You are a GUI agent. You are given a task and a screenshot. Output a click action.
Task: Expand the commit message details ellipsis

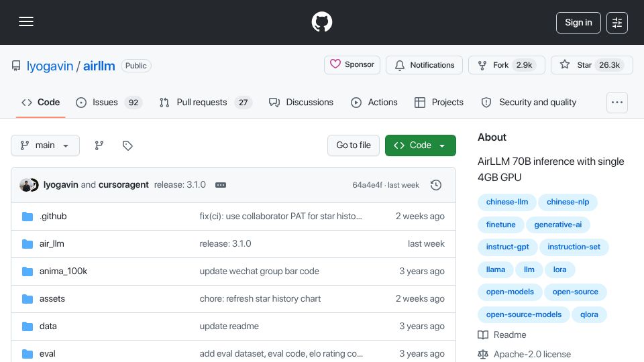(x=221, y=185)
